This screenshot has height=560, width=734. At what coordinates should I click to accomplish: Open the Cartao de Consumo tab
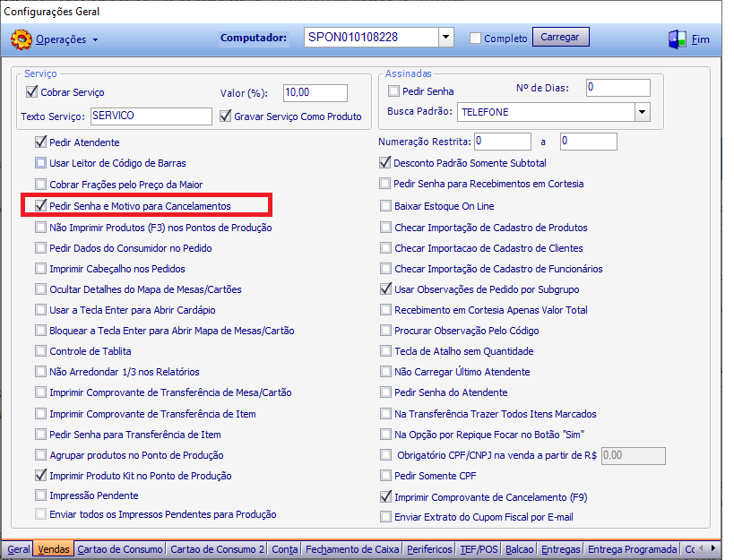click(x=120, y=549)
